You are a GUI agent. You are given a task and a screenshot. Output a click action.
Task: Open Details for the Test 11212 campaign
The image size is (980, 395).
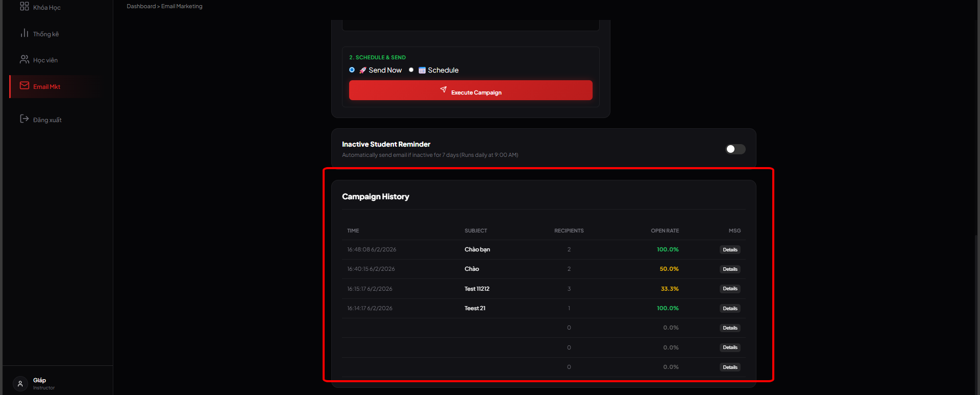coord(730,289)
